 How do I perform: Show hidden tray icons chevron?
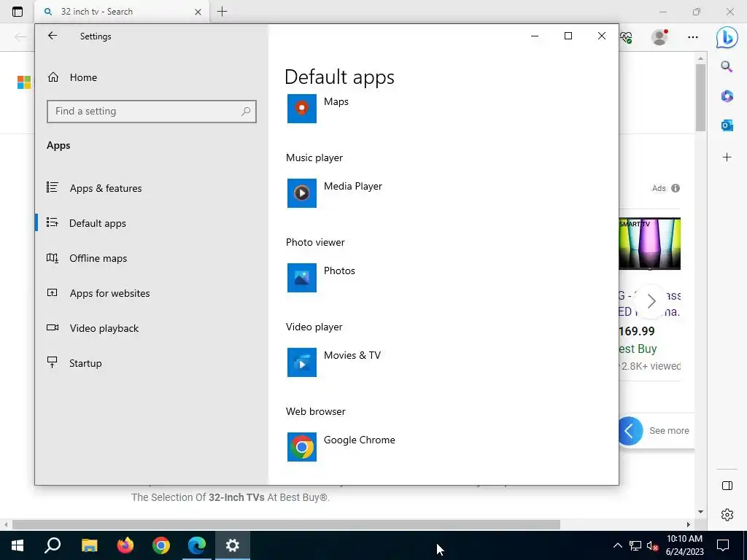point(617,545)
